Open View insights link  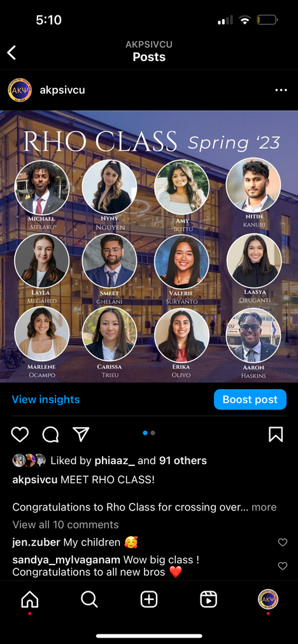46,400
